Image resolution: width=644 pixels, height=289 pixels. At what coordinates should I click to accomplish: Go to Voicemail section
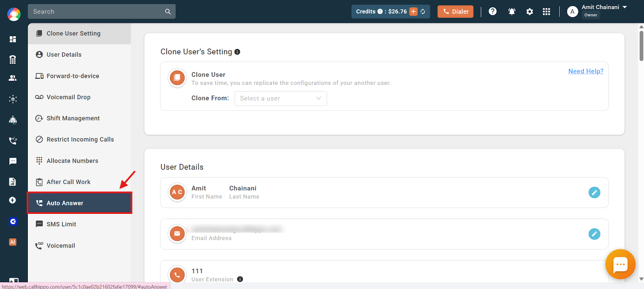point(79,246)
